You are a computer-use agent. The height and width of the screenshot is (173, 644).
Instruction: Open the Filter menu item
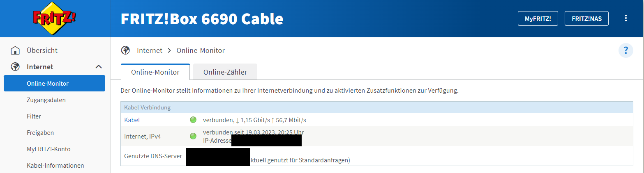34,116
